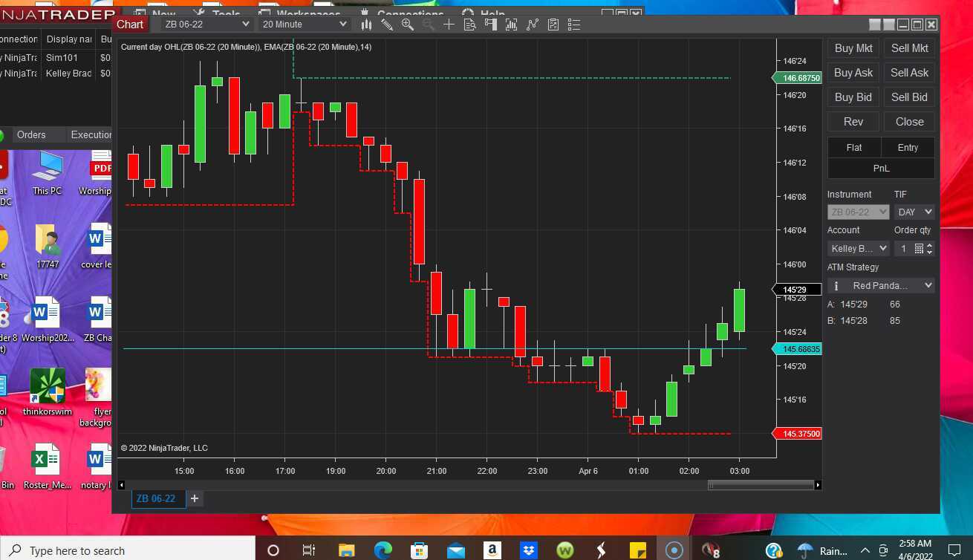Open the Indicators icon in chart toolbar
The image size is (973, 560).
coord(511,25)
